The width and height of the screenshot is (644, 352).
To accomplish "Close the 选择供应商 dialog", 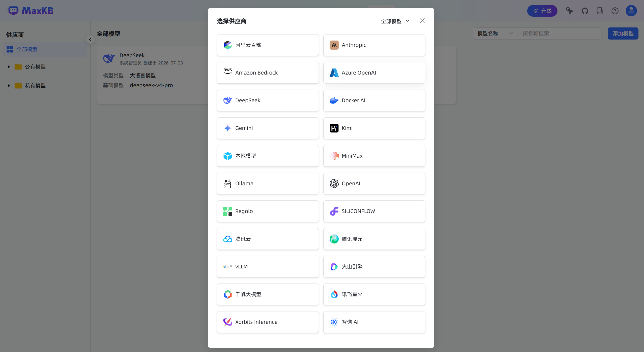I will pos(422,21).
